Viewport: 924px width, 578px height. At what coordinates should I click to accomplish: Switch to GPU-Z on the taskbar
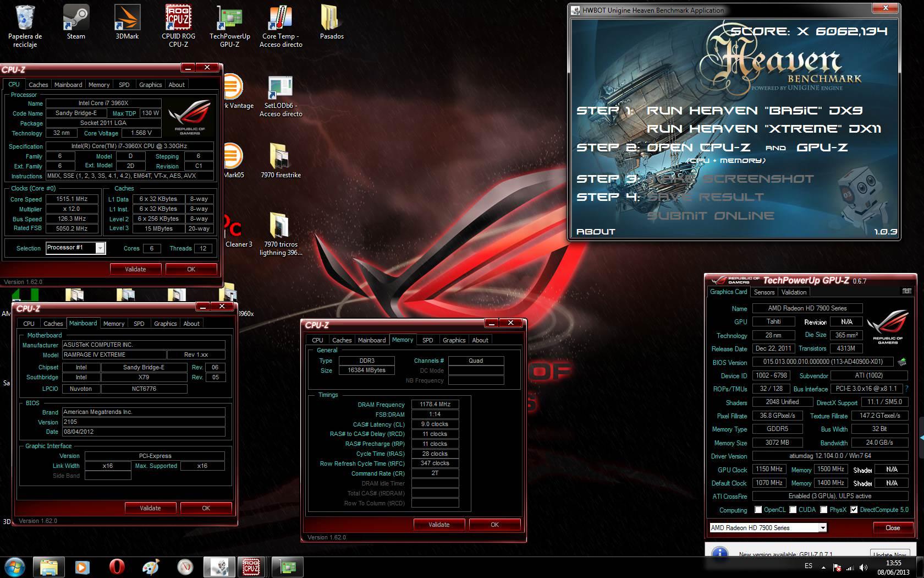point(288,566)
